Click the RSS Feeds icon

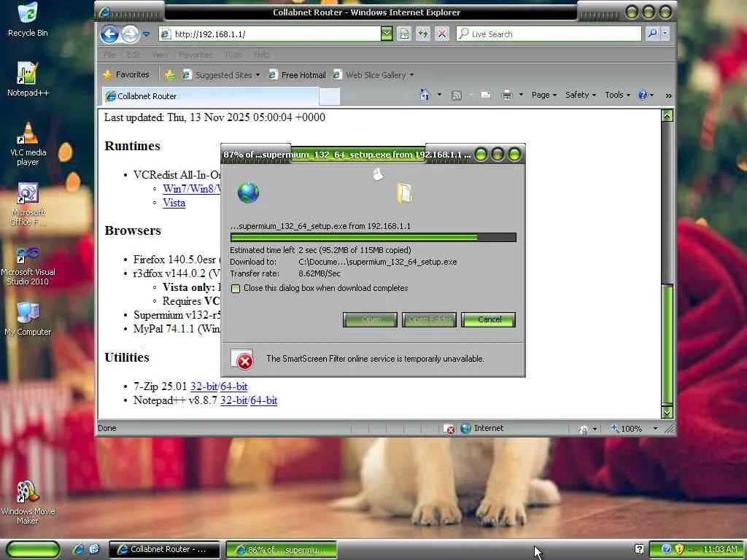coord(457,96)
